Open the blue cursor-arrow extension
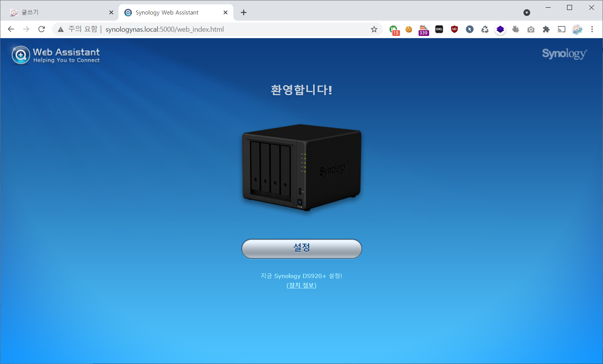This screenshot has height=364, width=603. pyautogui.click(x=470, y=29)
